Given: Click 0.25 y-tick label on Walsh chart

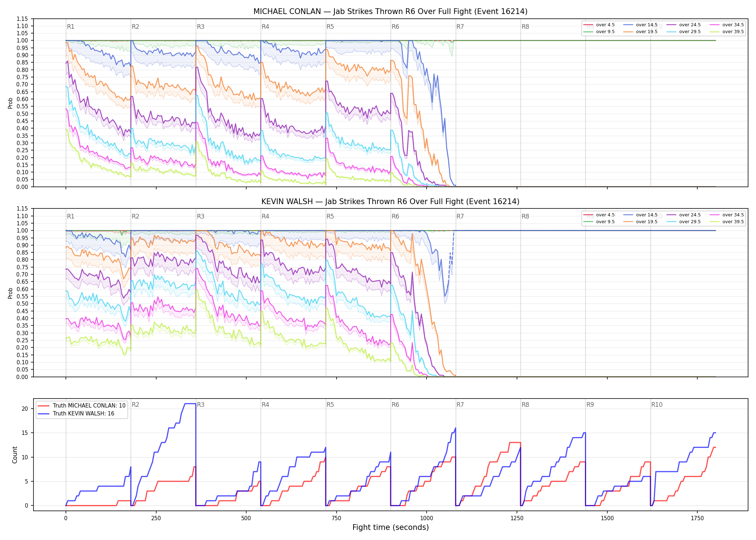Looking at the screenshot, I should coord(22,340).
